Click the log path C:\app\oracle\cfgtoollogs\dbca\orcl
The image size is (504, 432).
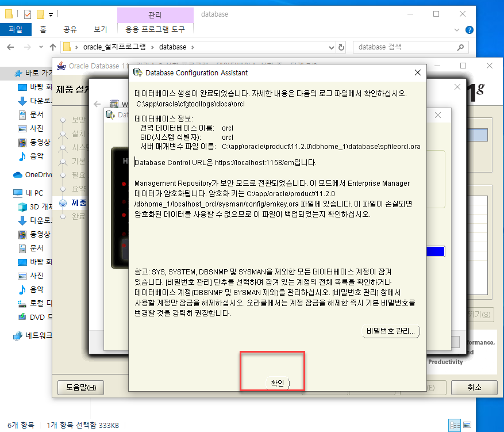190,104
